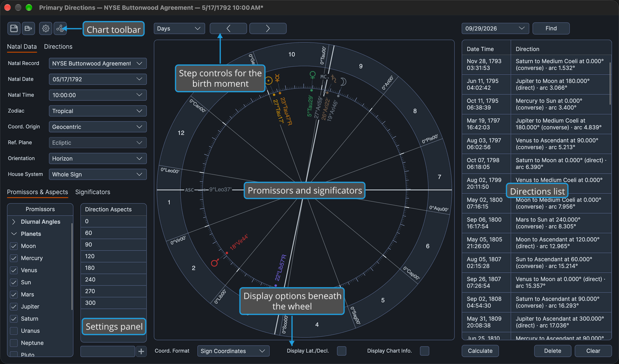
Task: Click the node-and-gear configuration icon
Action: [x=60, y=28]
